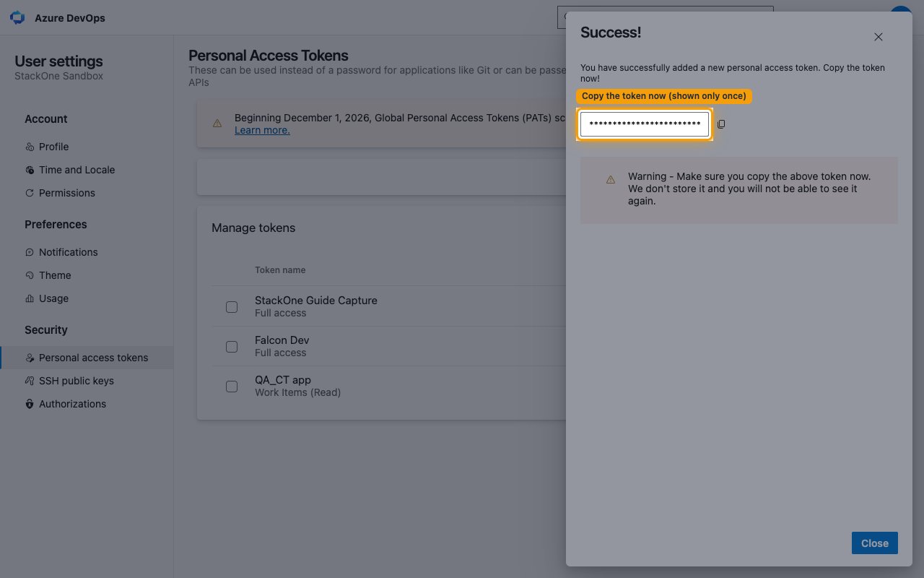Open the Profile settings page

[x=53, y=147]
